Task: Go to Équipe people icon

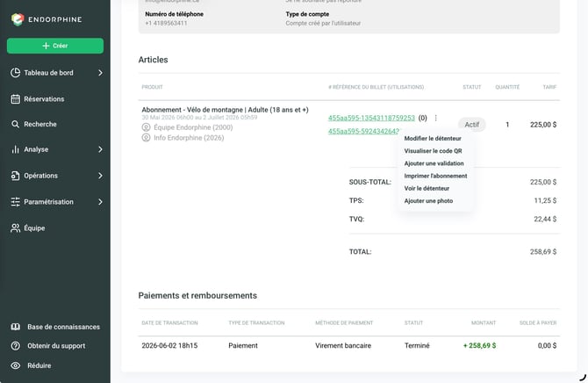Action: pyautogui.click(x=16, y=228)
